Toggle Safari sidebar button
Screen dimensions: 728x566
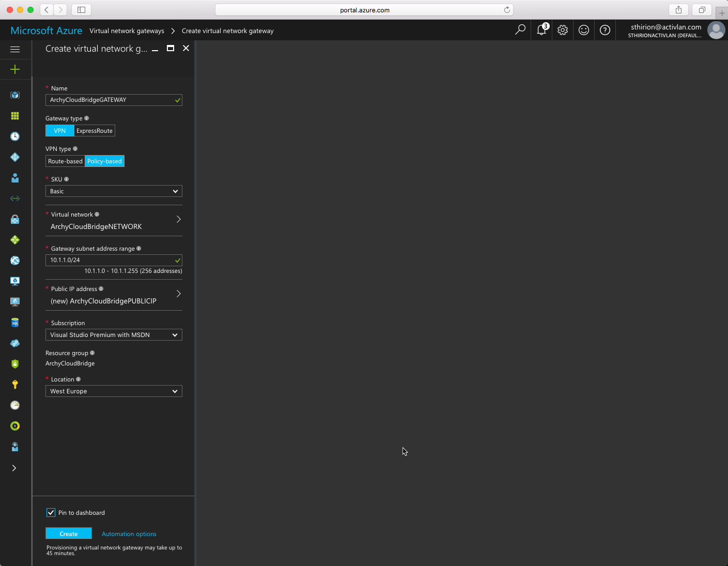point(81,9)
